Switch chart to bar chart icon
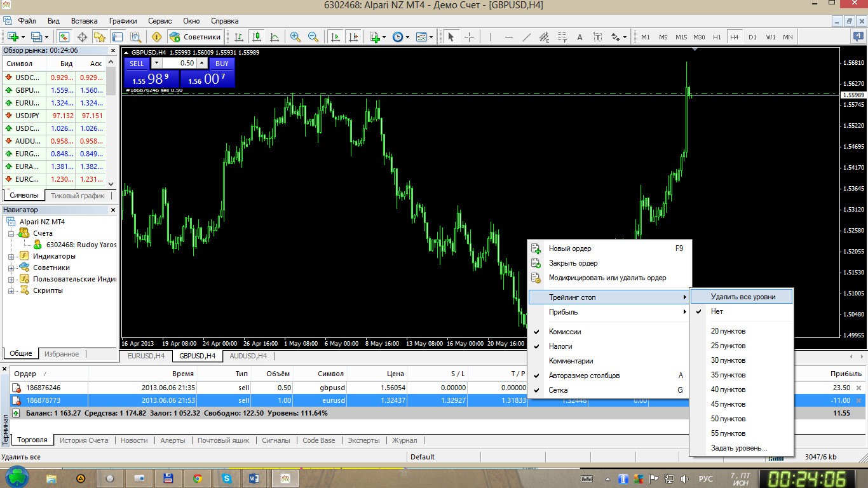The height and width of the screenshot is (488, 868). point(239,37)
